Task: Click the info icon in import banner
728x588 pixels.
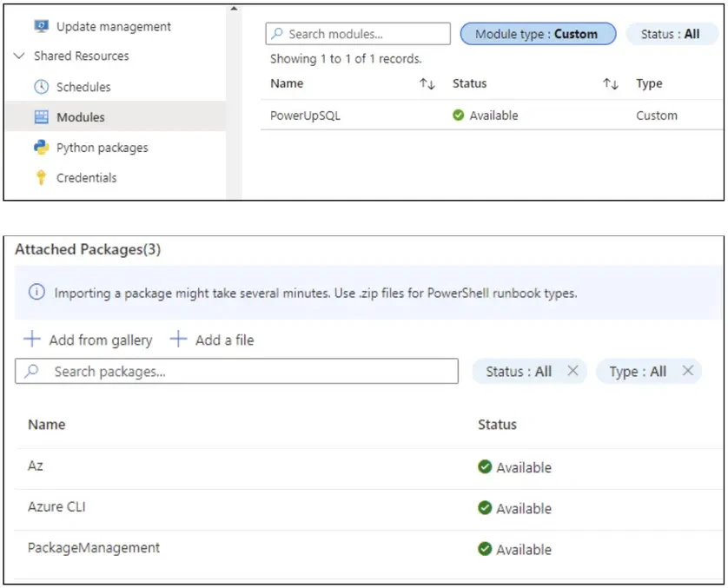Action: pyautogui.click(x=36, y=293)
